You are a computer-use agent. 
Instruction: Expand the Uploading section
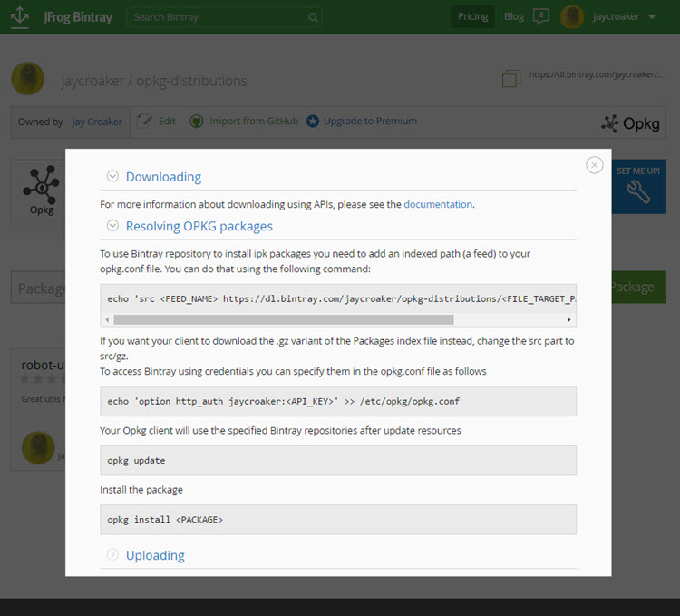tap(112, 554)
